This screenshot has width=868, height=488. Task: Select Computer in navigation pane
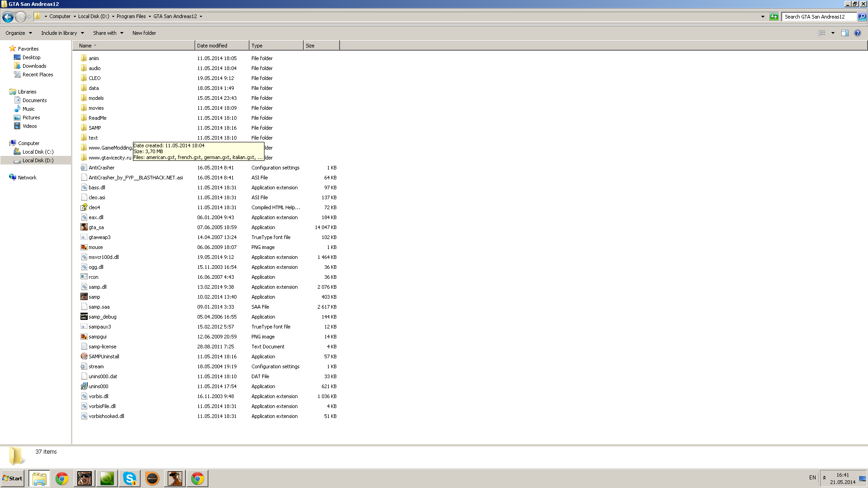click(x=28, y=143)
